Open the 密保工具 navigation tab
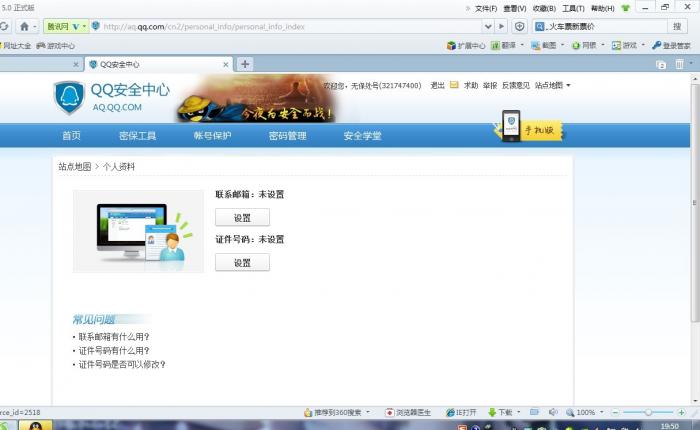Image resolution: width=700 pixels, height=430 pixels. coord(138,136)
